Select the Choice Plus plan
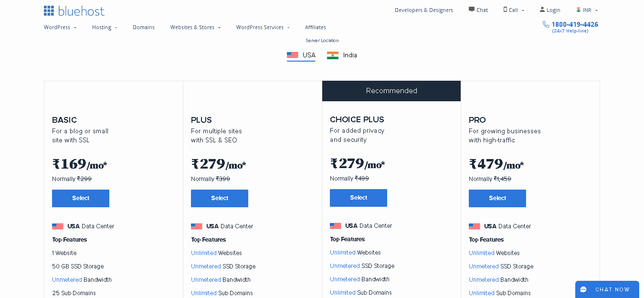The width and height of the screenshot is (644, 298). click(359, 198)
